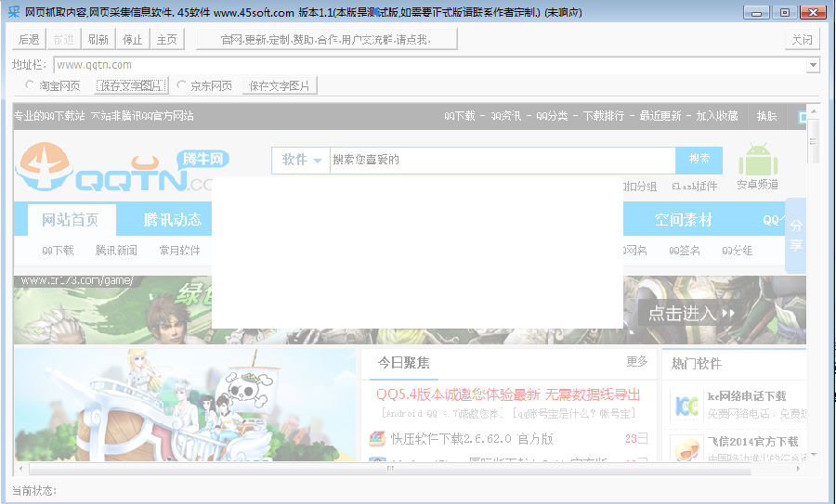Click the green Android channel icon
The width and height of the screenshot is (836, 504).
(757, 160)
